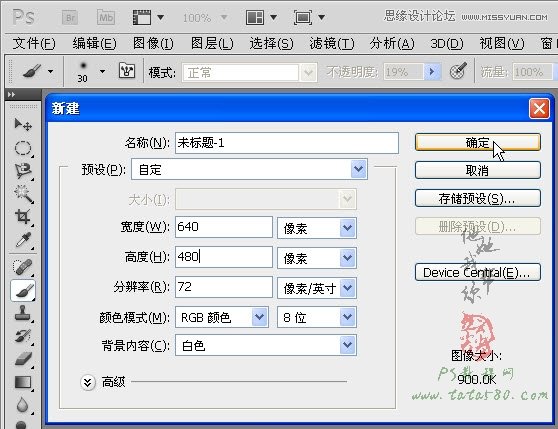Click the 宽度 width input field
Image resolution: width=558 pixels, height=429 pixels.
pos(224,227)
